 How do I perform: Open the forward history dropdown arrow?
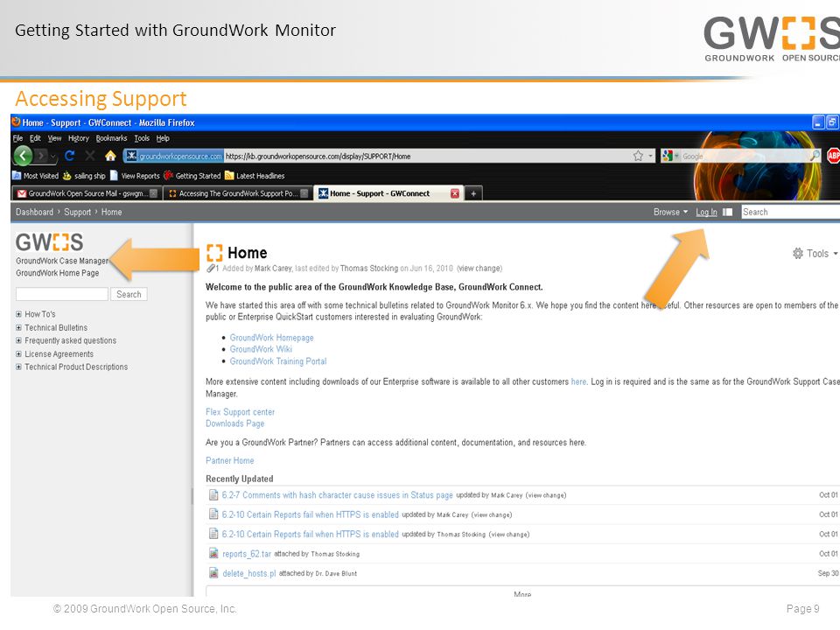52,156
